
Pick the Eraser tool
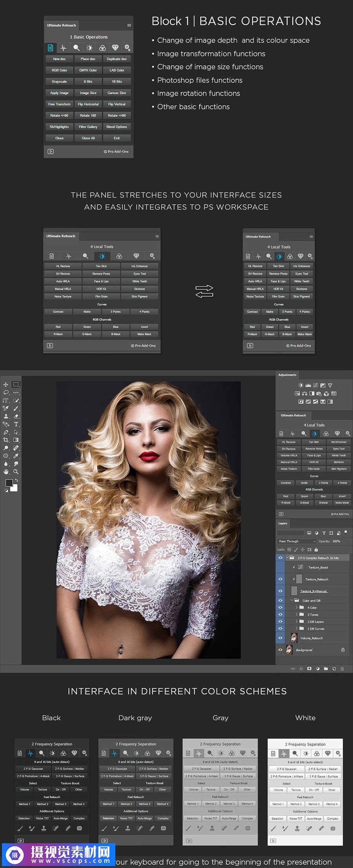(x=16, y=416)
